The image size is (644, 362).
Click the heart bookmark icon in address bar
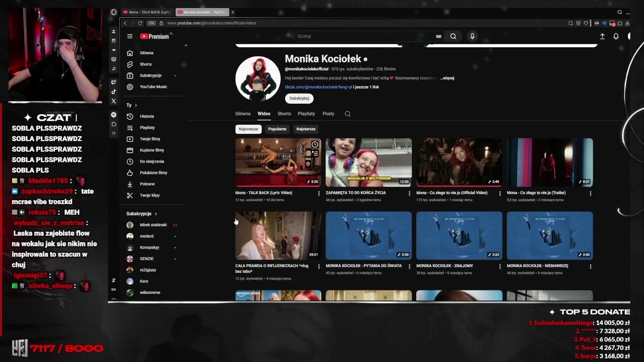[587, 23]
